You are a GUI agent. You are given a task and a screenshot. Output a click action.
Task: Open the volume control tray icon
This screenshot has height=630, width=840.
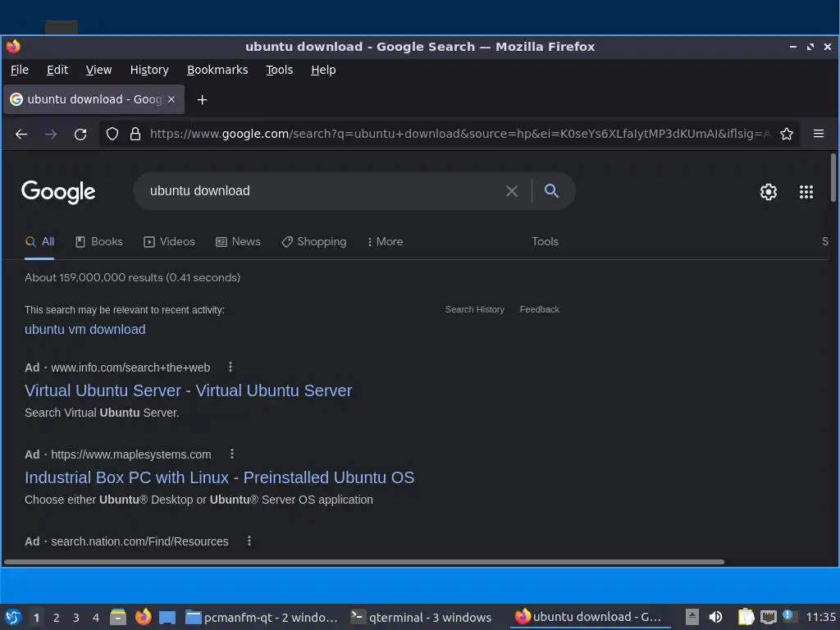(x=715, y=617)
